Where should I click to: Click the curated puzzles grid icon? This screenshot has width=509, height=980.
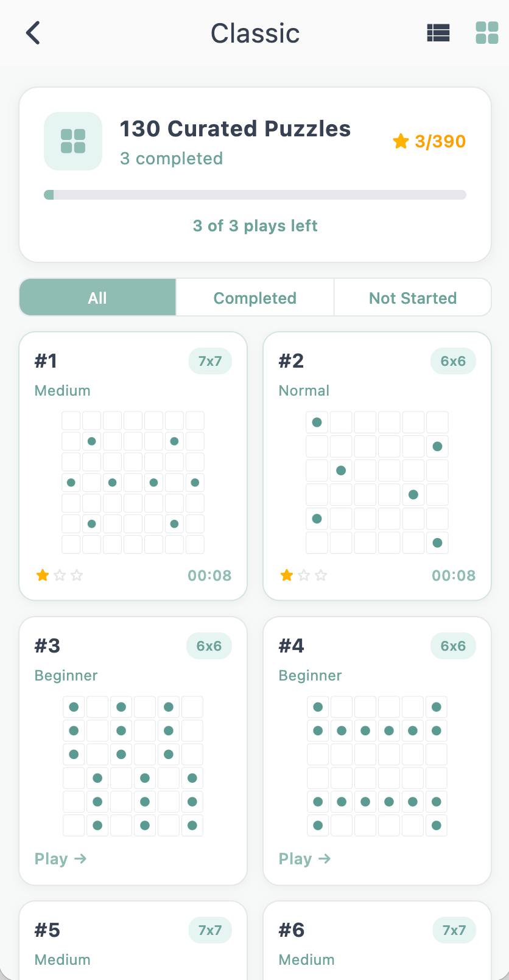[73, 141]
